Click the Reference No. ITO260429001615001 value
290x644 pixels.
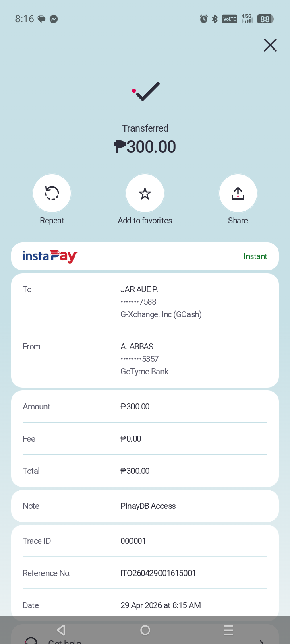[x=158, y=573]
